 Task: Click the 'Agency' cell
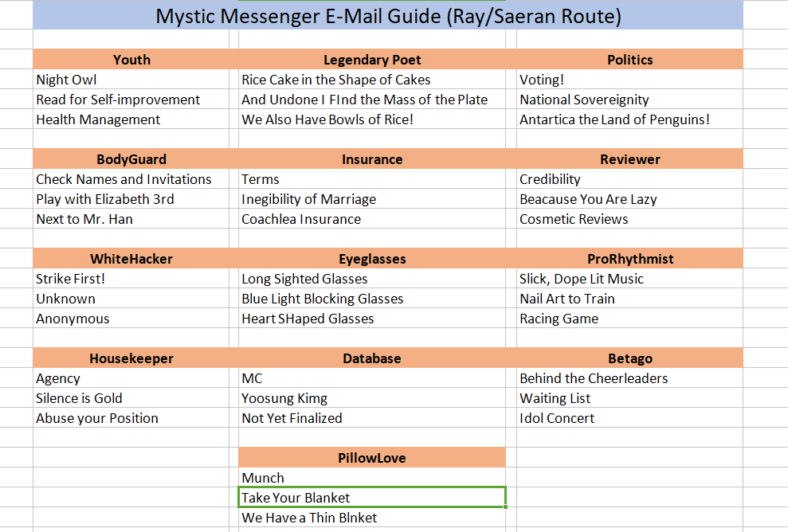pos(131,377)
